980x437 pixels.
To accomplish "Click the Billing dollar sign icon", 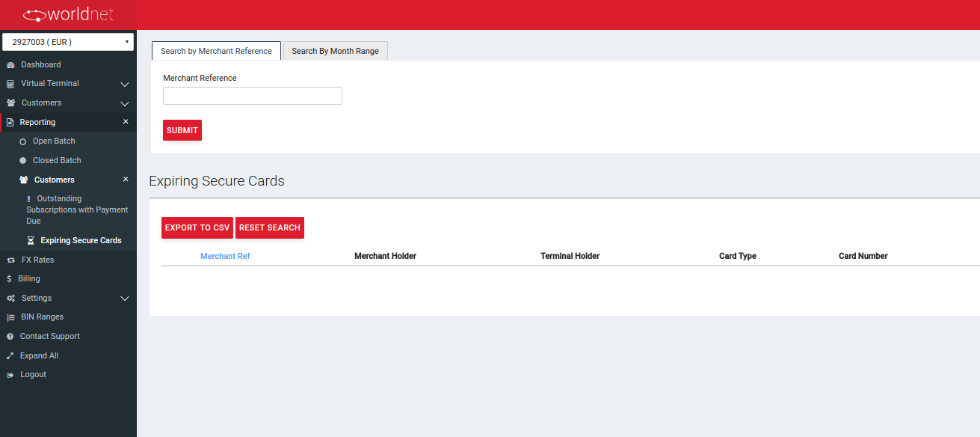I will (9, 279).
